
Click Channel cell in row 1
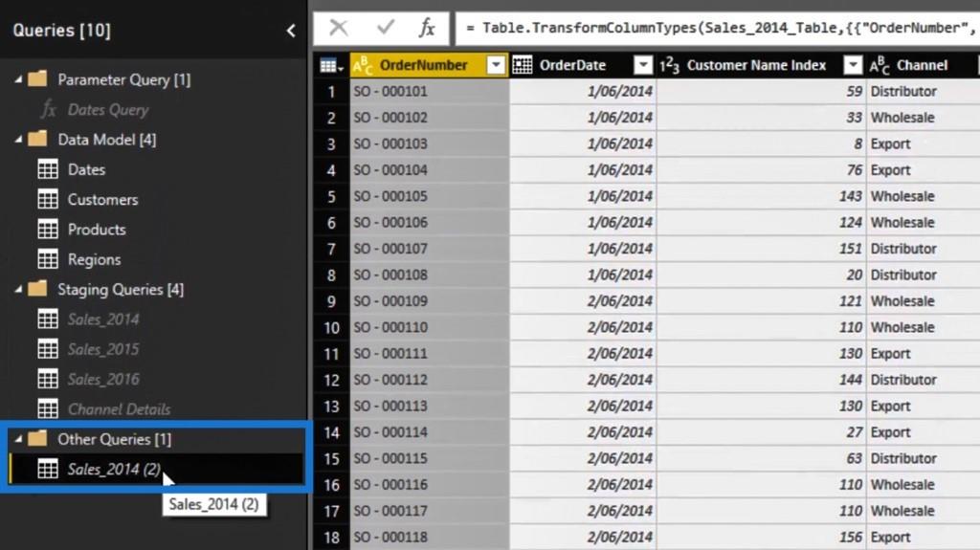pyautogui.click(x=924, y=91)
